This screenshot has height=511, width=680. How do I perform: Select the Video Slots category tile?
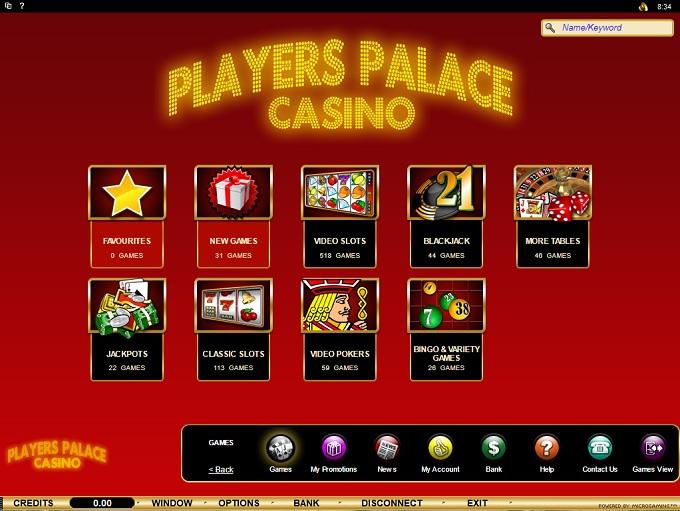[340, 216]
